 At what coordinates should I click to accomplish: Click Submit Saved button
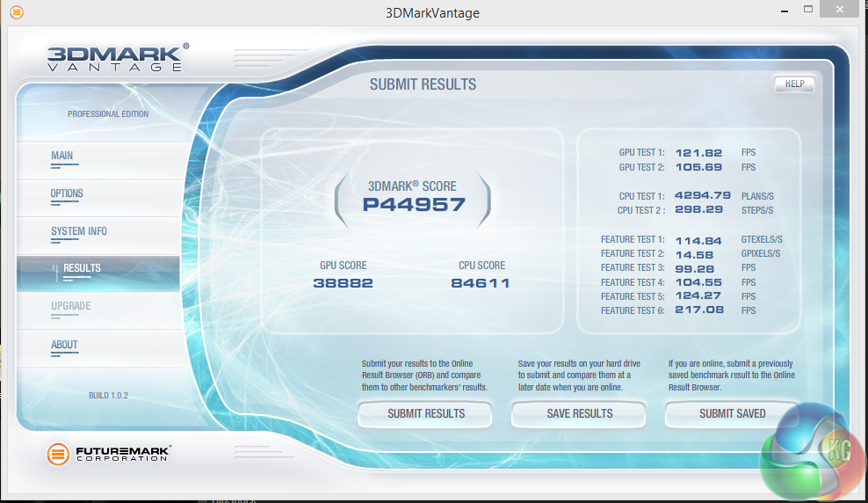click(732, 414)
